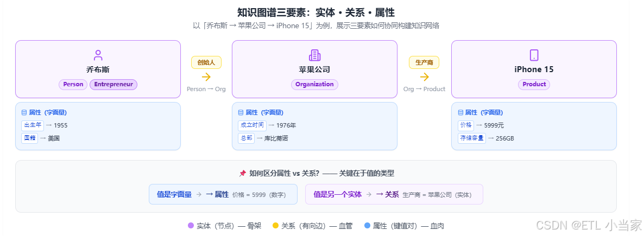Click the yellow arrow under 创始人
Image resolution: width=644 pixels, height=236 pixels.
pos(206,76)
